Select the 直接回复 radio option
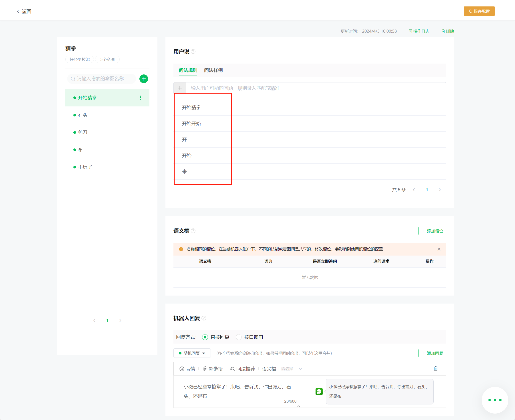 pyautogui.click(x=205, y=337)
